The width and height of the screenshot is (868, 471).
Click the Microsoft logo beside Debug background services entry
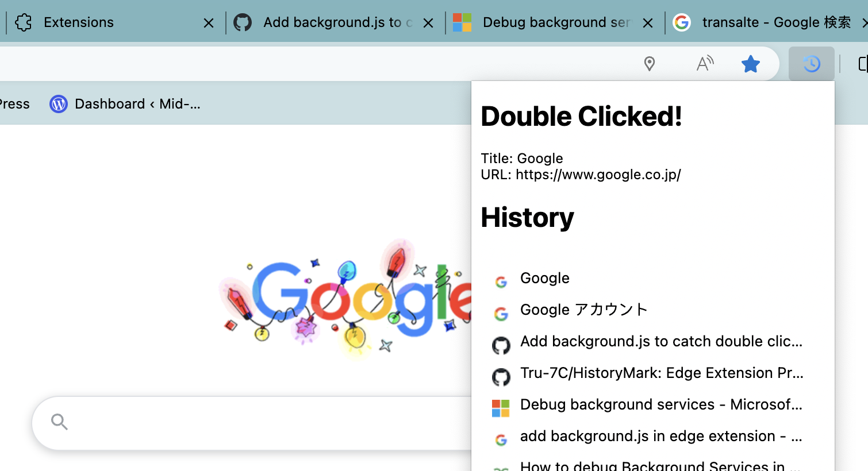(x=501, y=408)
